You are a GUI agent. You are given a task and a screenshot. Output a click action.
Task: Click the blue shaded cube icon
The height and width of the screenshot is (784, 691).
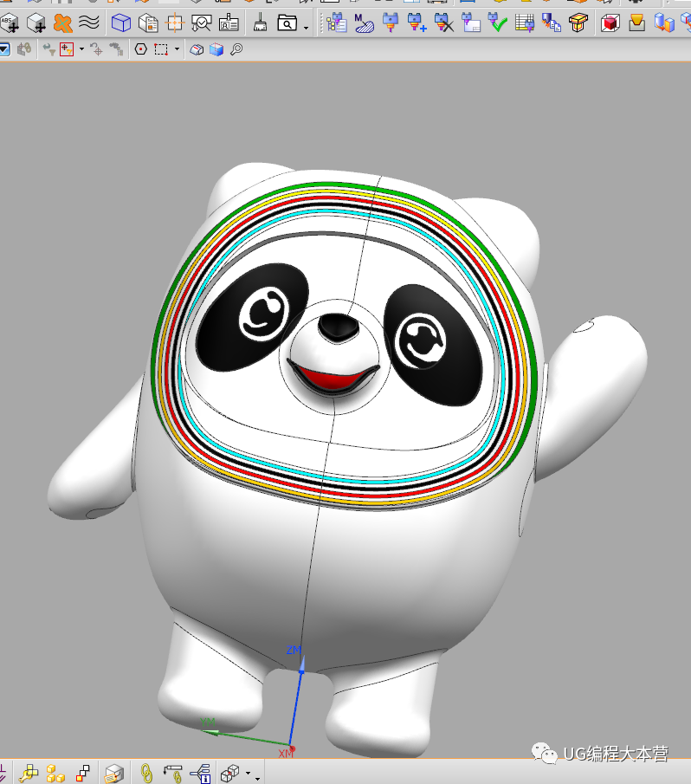click(216, 49)
